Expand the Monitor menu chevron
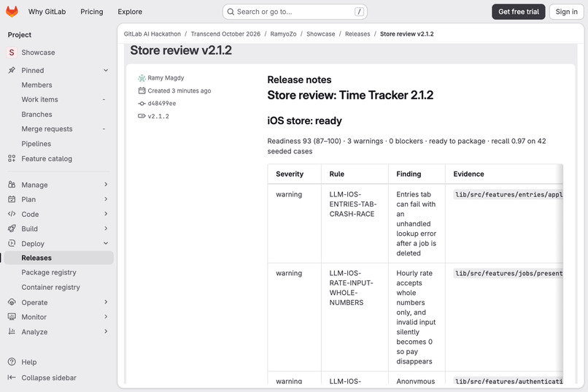This screenshot has width=588, height=392. (106, 317)
